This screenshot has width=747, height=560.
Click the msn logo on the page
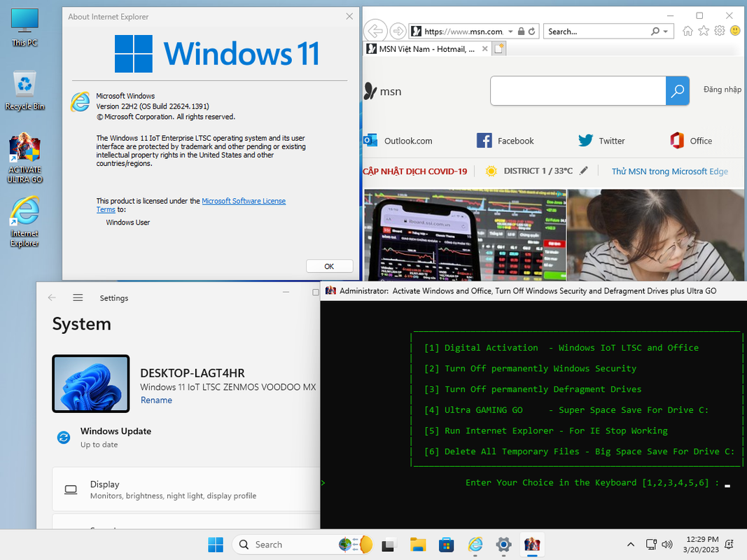(x=382, y=91)
